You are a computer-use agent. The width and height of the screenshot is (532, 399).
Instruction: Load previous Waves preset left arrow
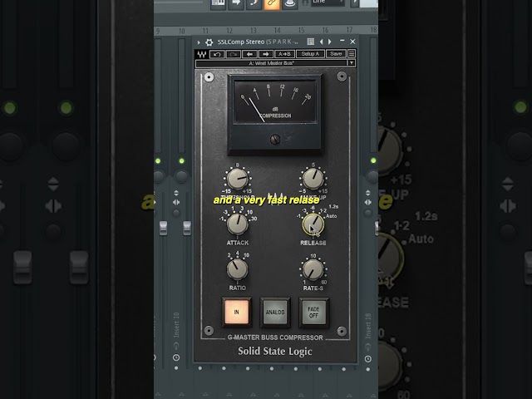coord(249,54)
